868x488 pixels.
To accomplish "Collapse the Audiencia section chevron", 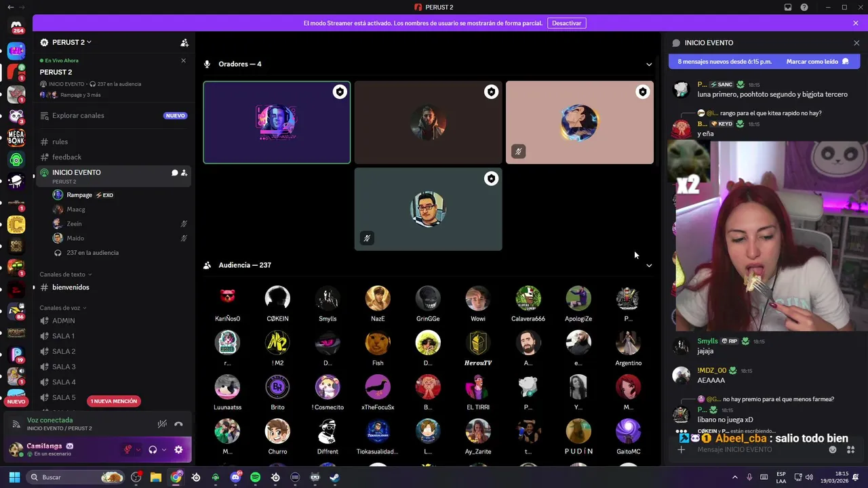I will click(649, 266).
